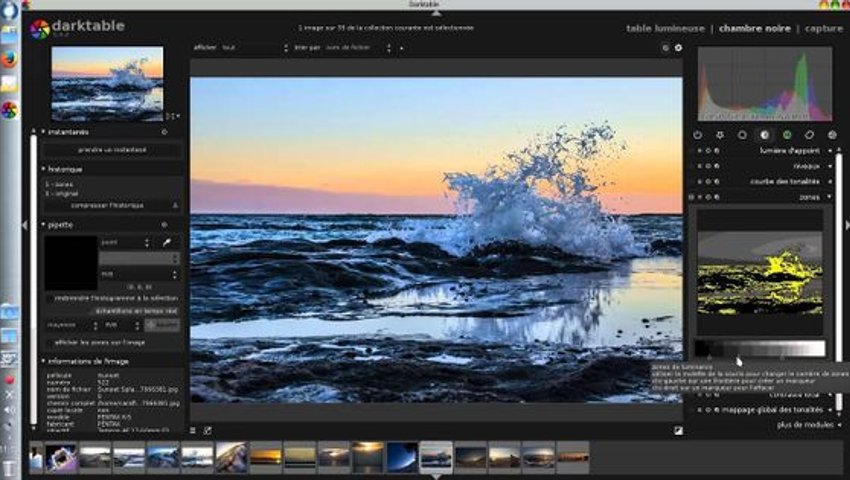Click the presets icon in lumière d'appoint row
The width and height of the screenshot is (850, 480).
point(717,151)
